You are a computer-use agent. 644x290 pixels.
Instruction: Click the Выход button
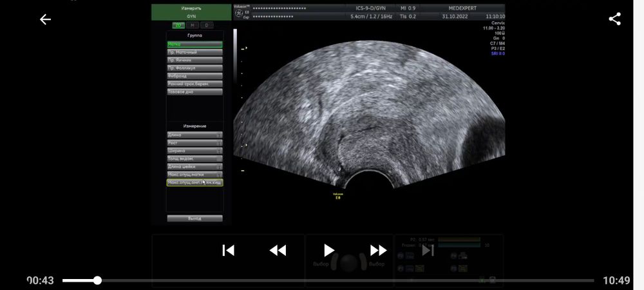coord(194,218)
